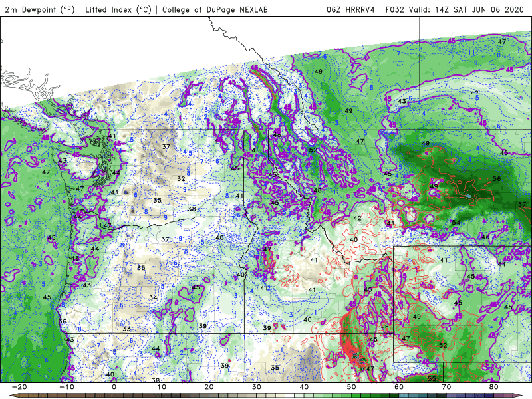The height and width of the screenshot is (399, 532).
Task: Click the 50 label on the color scale
Action: coord(352,387)
